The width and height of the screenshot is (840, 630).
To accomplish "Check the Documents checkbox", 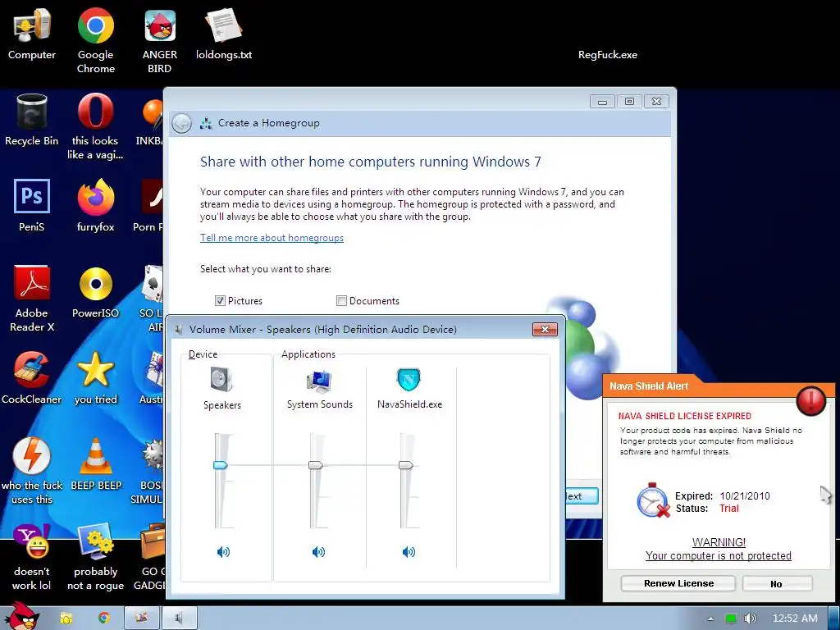I will pos(341,300).
